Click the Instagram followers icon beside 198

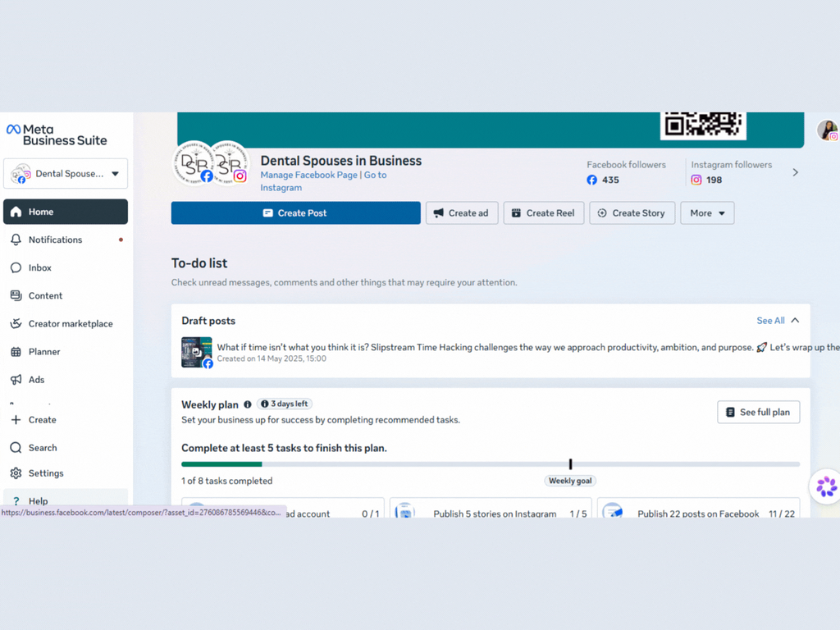[696, 180]
